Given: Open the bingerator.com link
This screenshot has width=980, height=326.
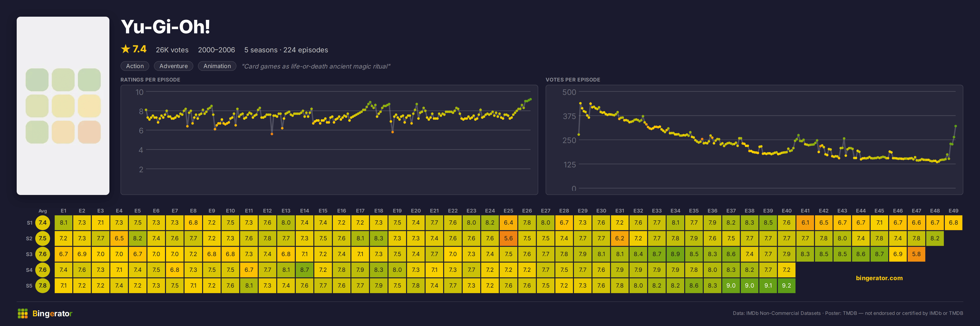Looking at the screenshot, I should pyautogui.click(x=879, y=278).
